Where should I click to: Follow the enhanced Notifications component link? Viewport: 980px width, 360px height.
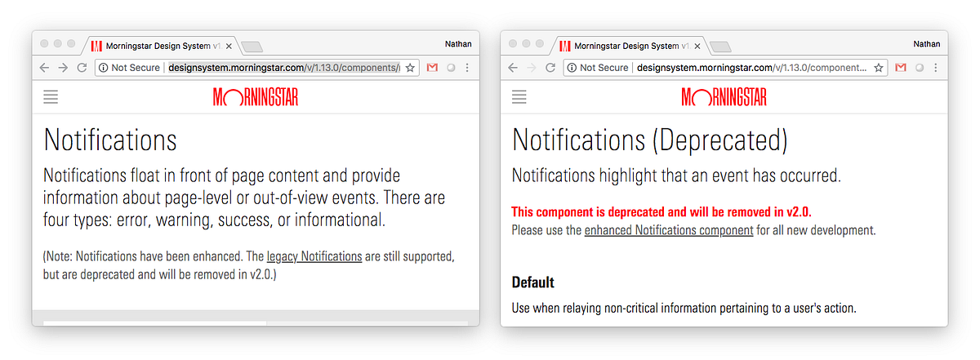click(669, 230)
